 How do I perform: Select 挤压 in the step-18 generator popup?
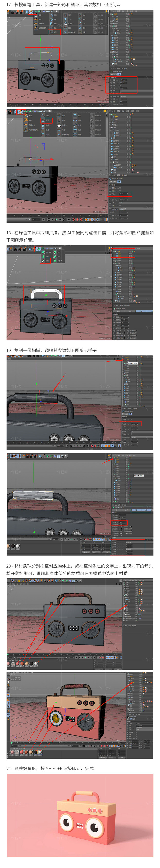57,252
